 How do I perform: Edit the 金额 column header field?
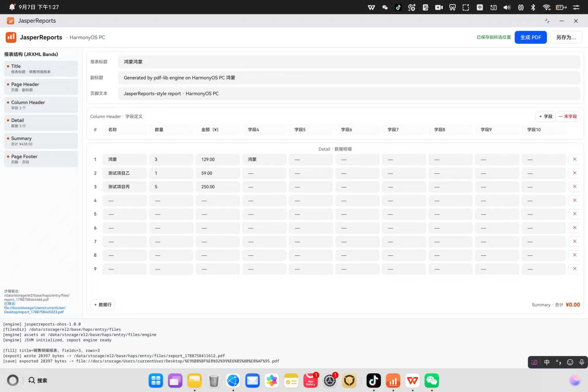point(218,130)
